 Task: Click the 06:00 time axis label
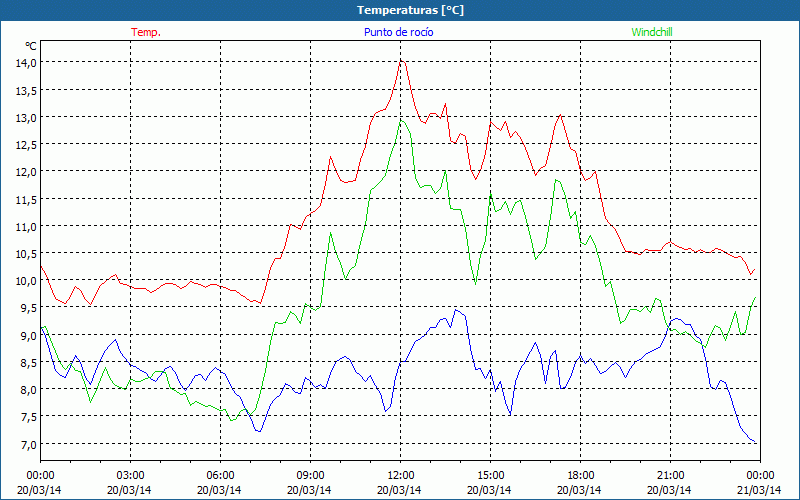(220, 476)
